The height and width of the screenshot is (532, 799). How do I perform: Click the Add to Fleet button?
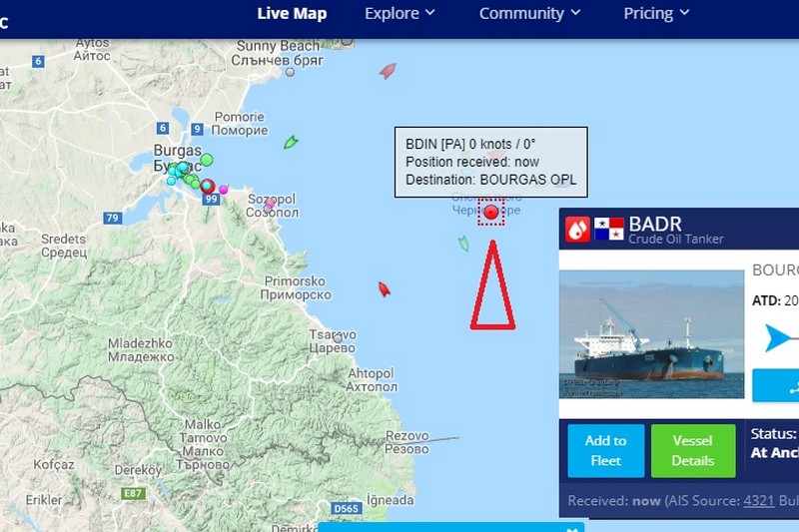coord(606,450)
